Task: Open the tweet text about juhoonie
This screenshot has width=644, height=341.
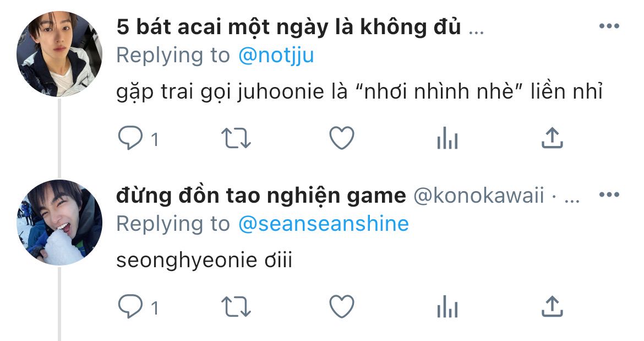Action: click(x=359, y=92)
